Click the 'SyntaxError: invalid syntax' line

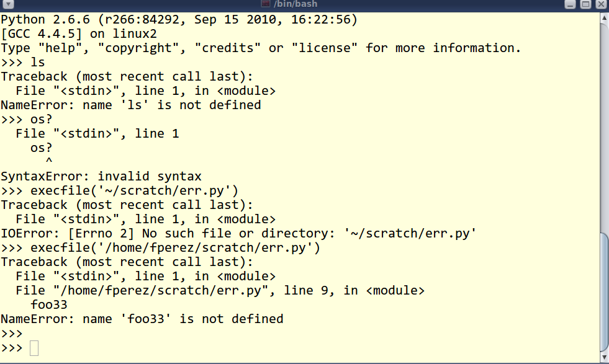pyautogui.click(x=101, y=176)
